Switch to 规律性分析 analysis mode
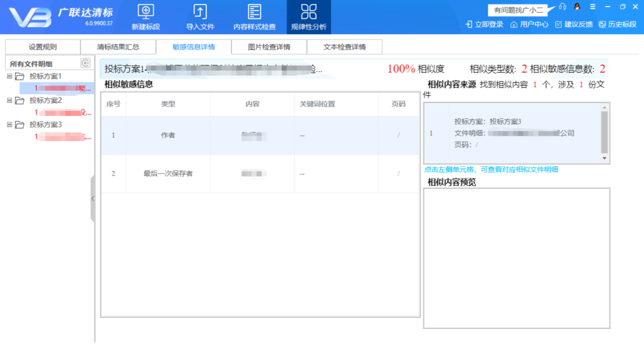This screenshot has width=644, height=347. (x=308, y=16)
